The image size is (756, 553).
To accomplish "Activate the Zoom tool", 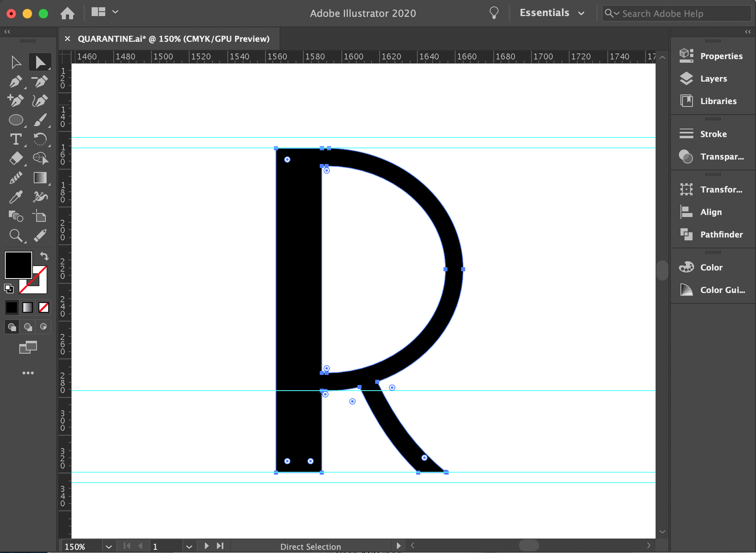I will pyautogui.click(x=16, y=235).
